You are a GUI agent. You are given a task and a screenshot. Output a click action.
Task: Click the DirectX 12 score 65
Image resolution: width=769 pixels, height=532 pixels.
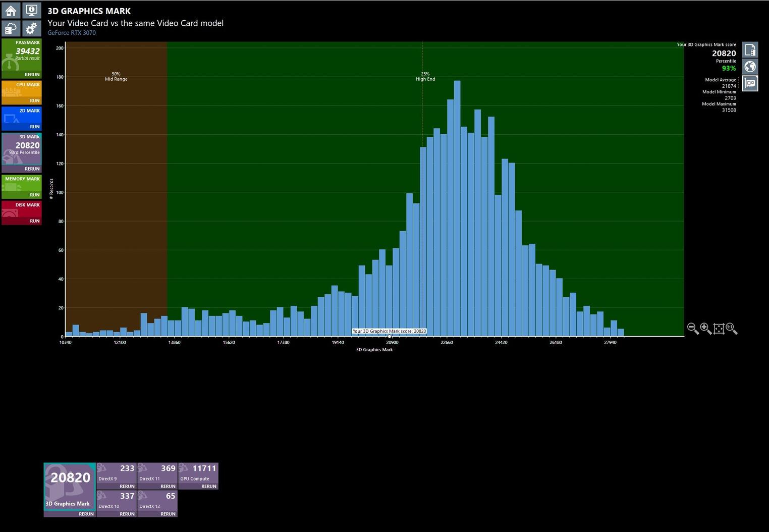171,496
